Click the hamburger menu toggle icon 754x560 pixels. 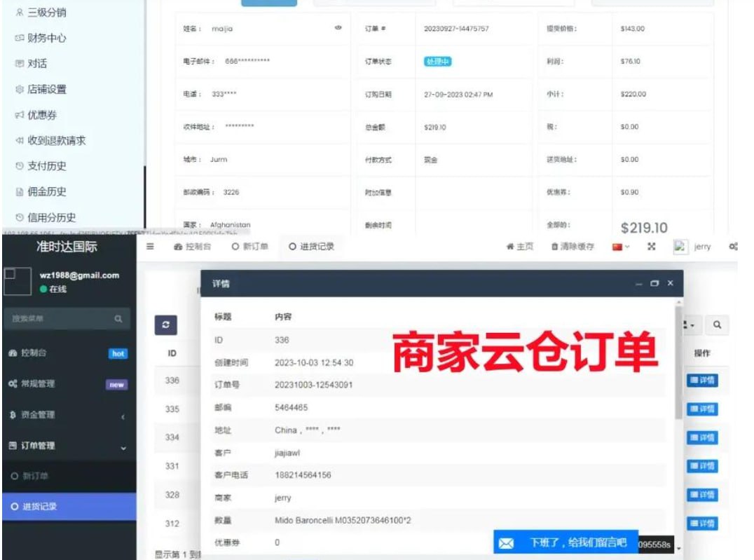coord(150,247)
